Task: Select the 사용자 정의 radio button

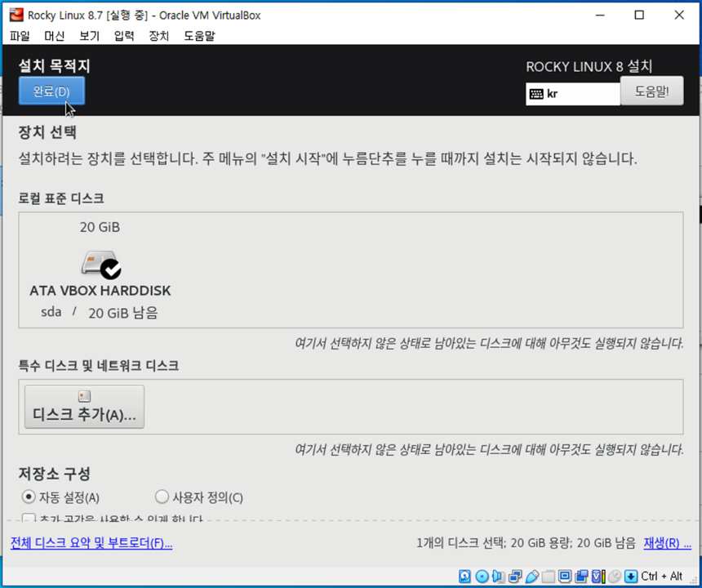Action: coord(162,497)
